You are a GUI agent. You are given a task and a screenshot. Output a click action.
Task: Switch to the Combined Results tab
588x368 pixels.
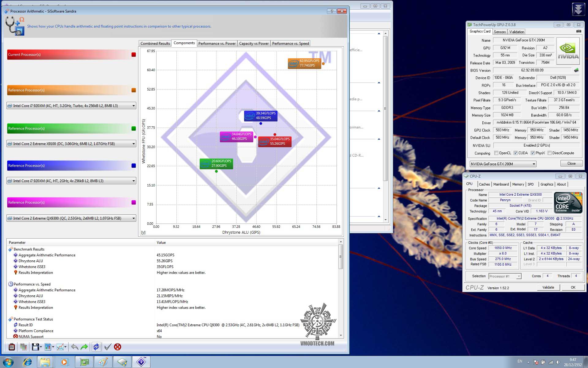[155, 44]
